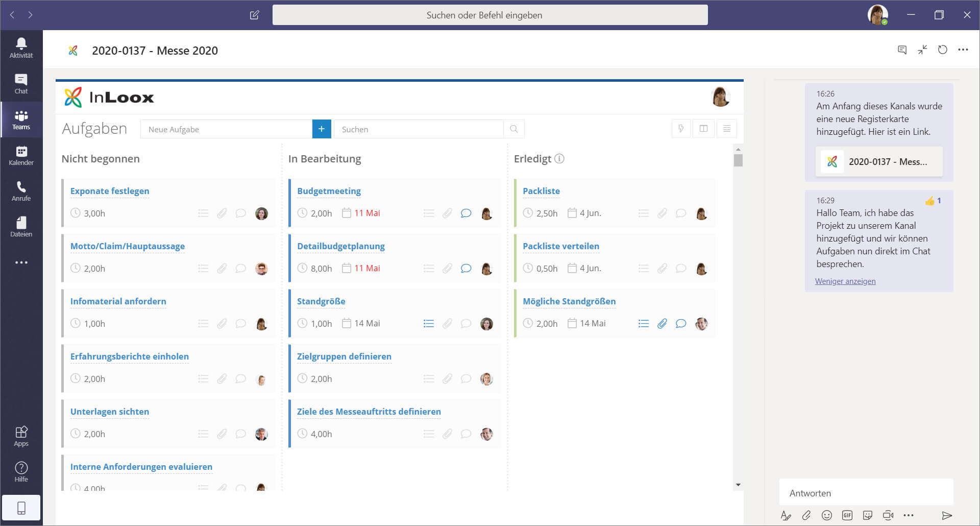Click the Neue Aufgabe input field

[x=226, y=129]
